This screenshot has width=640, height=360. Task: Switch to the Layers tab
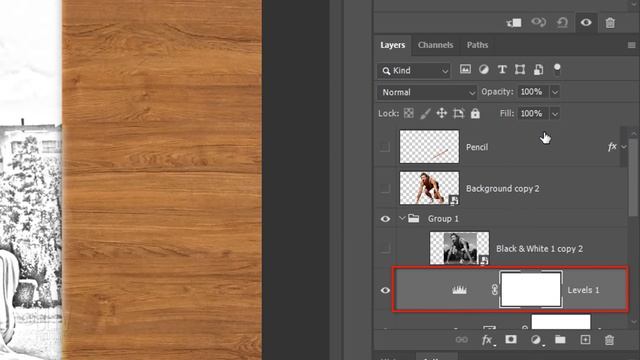point(393,45)
